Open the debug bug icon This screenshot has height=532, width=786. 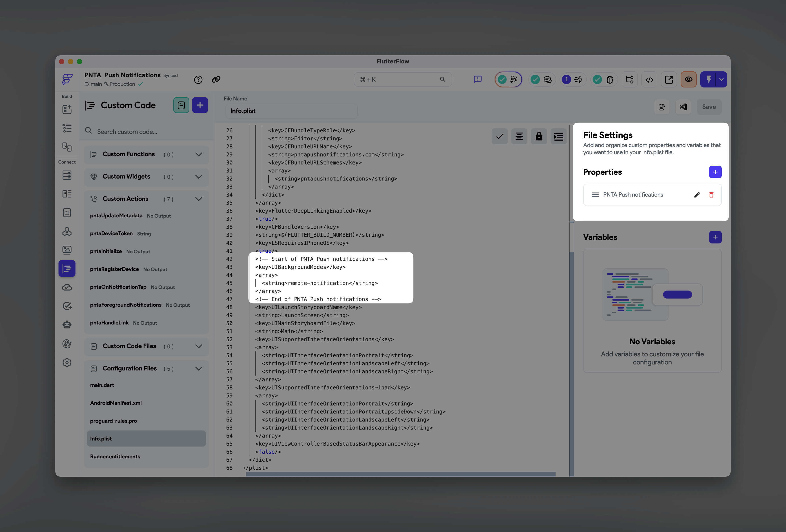[610, 79]
